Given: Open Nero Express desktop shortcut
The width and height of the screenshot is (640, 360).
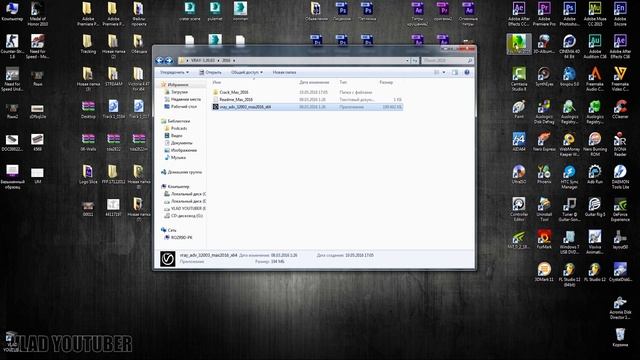Looking at the screenshot, I should pos(544,142).
